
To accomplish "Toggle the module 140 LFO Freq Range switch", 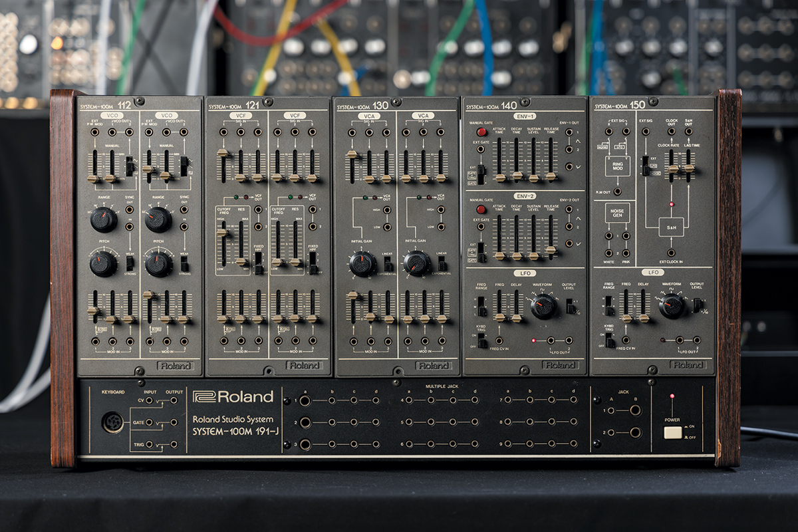I will tap(481, 307).
